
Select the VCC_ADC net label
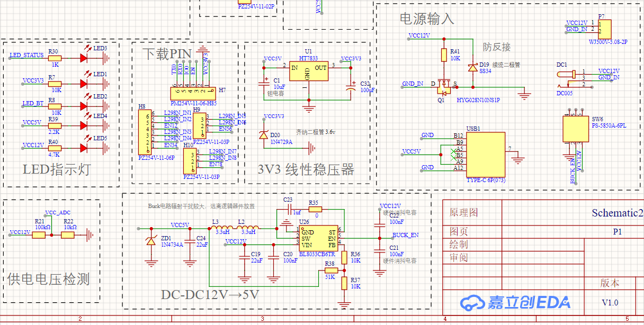pos(58,212)
